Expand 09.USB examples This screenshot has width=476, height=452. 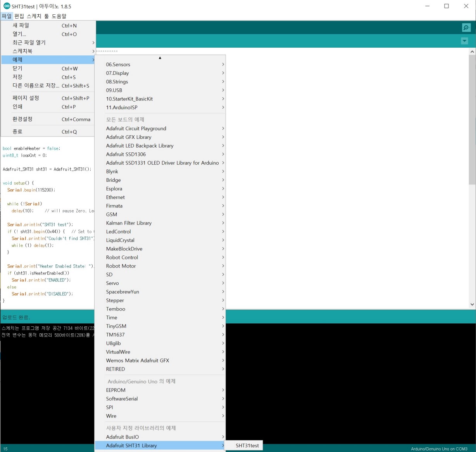pos(160,90)
